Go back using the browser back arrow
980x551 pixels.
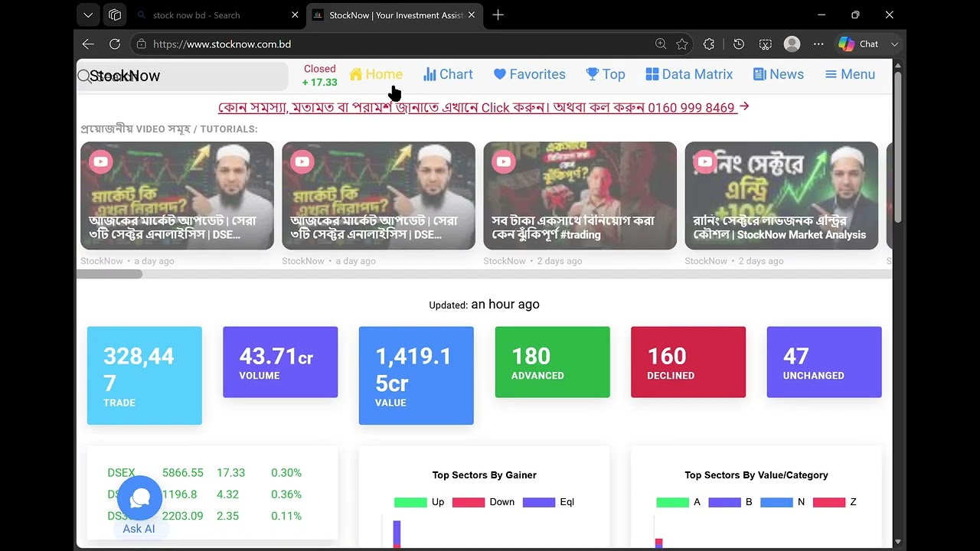coord(88,44)
